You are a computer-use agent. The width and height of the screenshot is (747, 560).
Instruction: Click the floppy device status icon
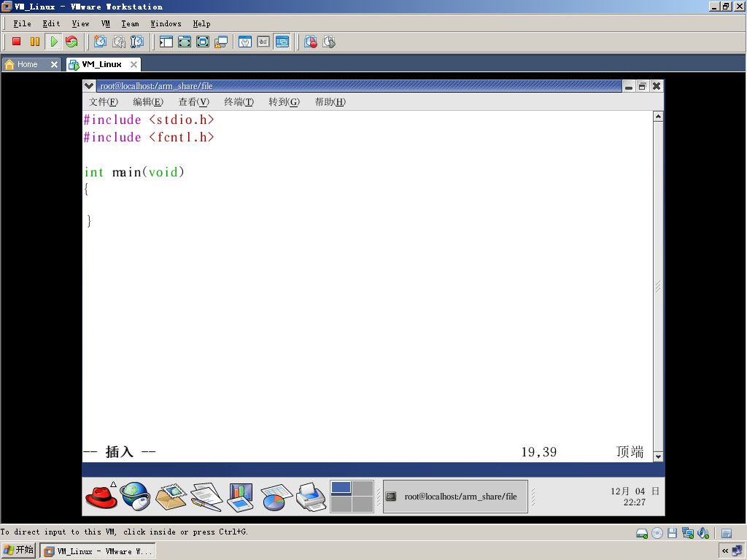point(672,533)
